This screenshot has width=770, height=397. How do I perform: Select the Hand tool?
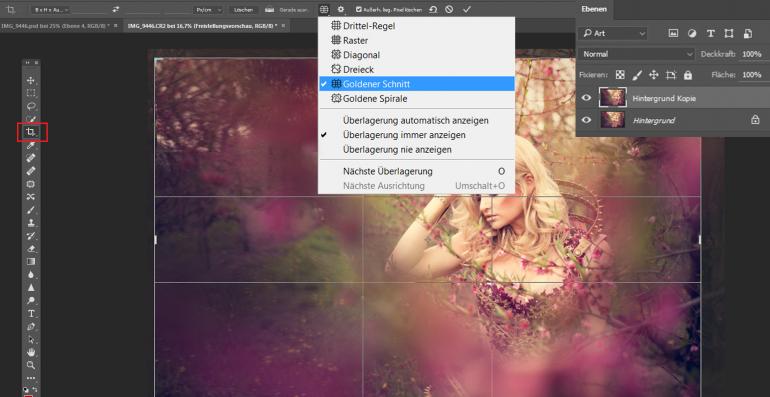tap(31, 352)
